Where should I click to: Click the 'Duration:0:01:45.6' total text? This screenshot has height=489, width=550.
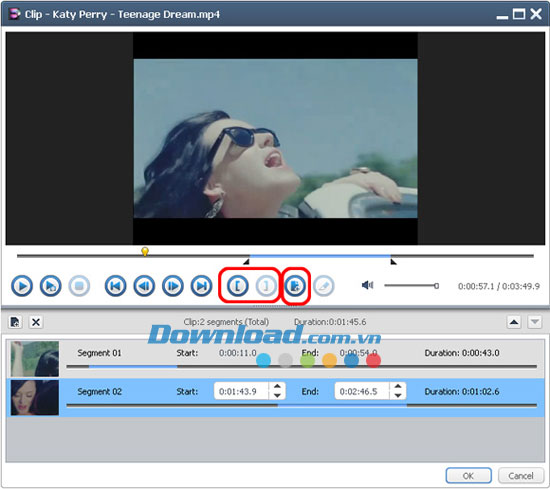click(330, 322)
